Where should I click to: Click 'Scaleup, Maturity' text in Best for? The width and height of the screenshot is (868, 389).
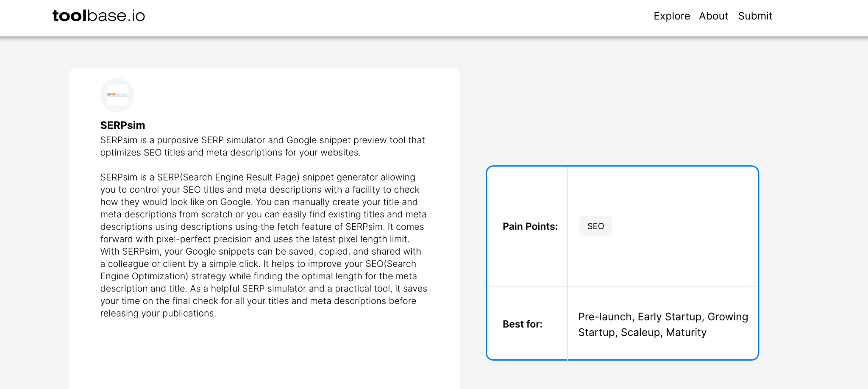tap(663, 333)
